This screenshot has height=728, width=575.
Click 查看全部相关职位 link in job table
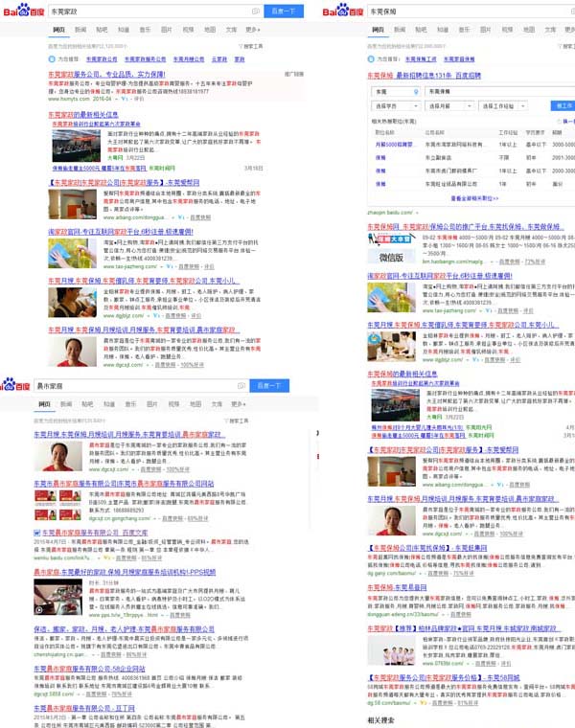(474, 198)
